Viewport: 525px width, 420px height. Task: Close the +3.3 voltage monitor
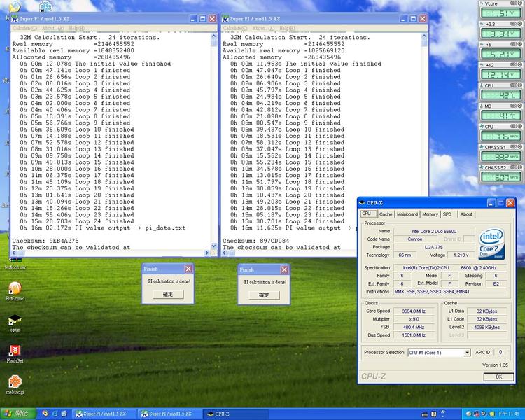520,24
